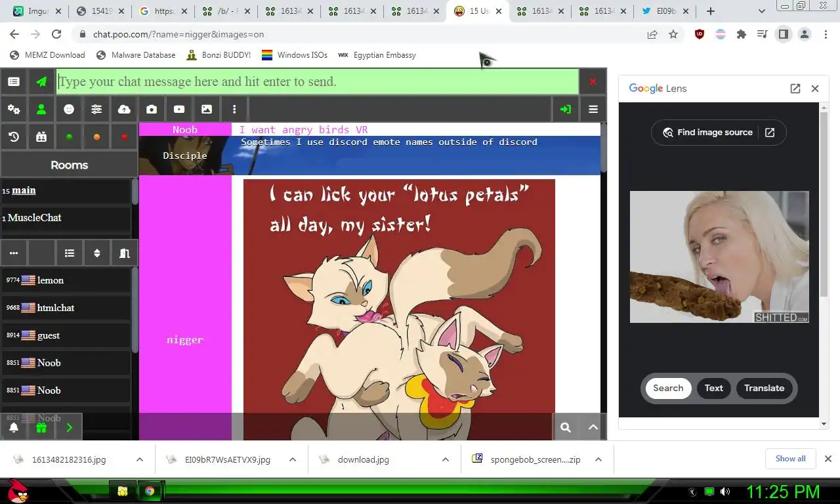This screenshot has height=504, width=840.
Task: Click the insert image icon
Action: click(x=207, y=110)
